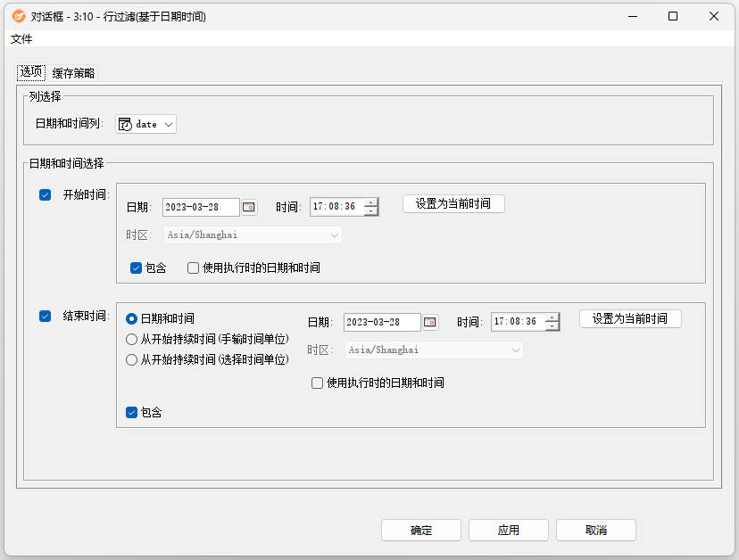Increase start time using spinner up arrow

point(370,202)
